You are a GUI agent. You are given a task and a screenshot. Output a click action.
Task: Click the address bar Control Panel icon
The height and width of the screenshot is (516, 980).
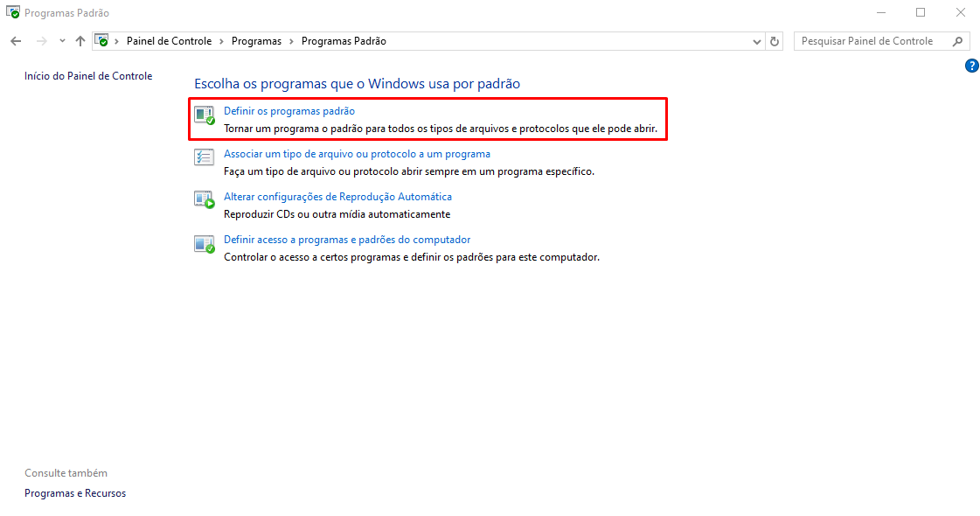[x=102, y=40]
